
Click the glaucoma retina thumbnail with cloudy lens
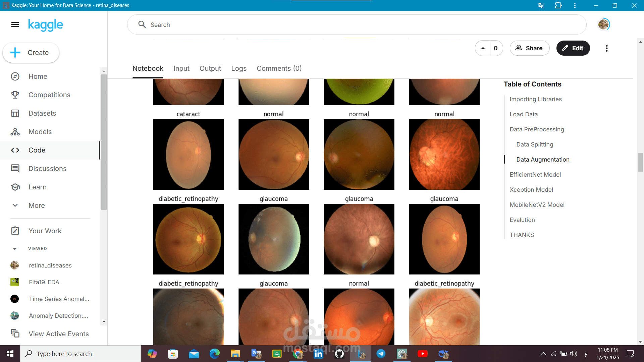pyautogui.click(x=274, y=239)
